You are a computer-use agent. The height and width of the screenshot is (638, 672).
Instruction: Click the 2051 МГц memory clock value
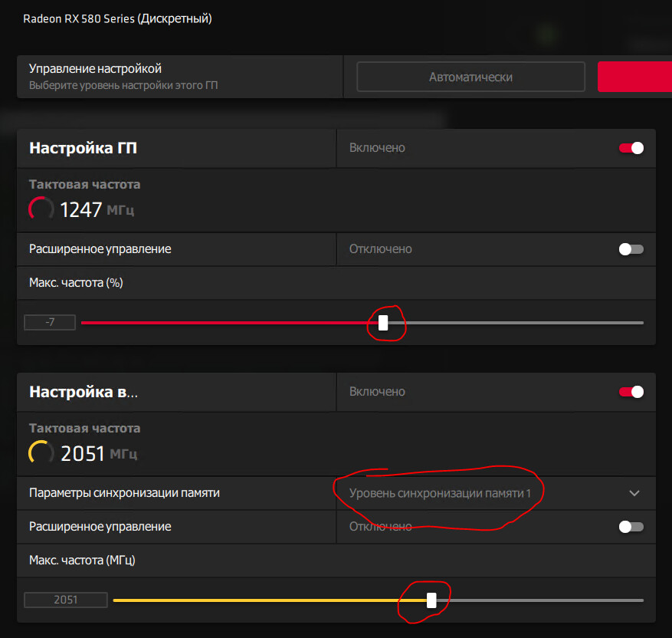tap(99, 454)
